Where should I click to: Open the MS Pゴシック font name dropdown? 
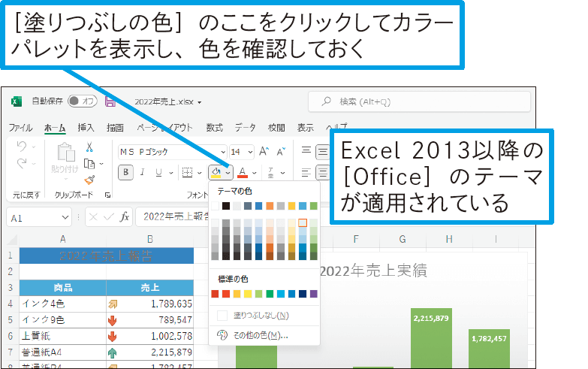(x=222, y=151)
